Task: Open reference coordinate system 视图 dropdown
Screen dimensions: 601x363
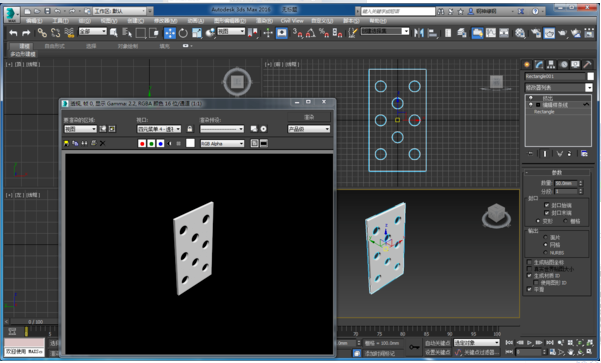Action: [x=231, y=31]
